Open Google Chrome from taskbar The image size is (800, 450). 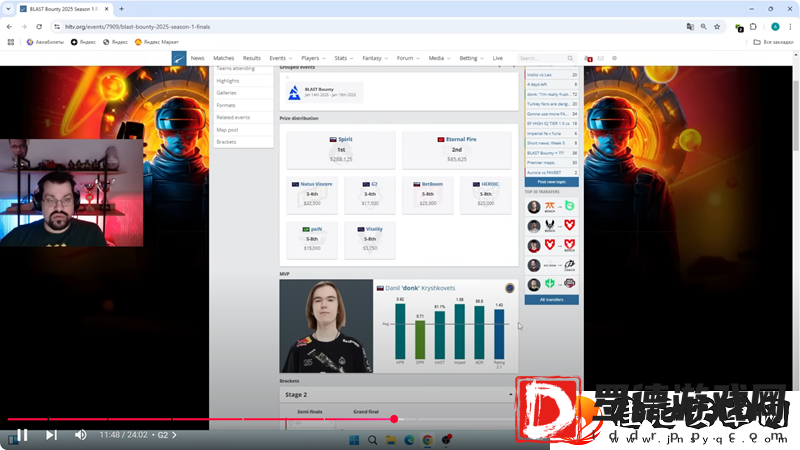(428, 440)
